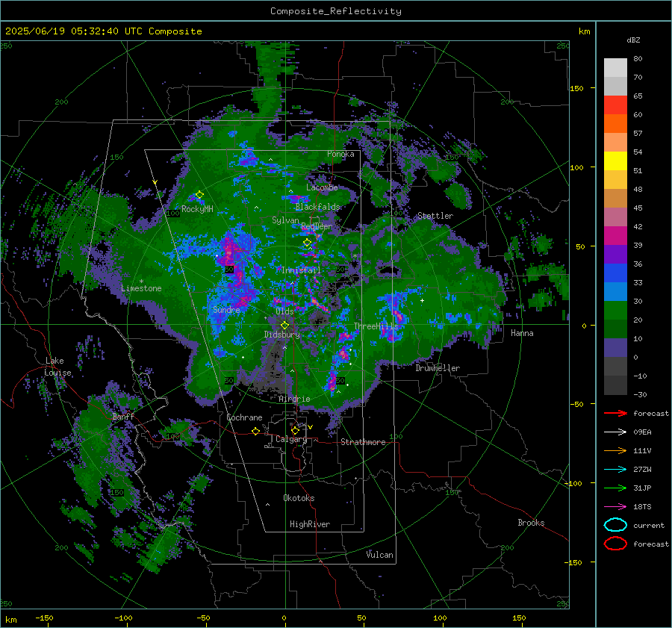
Task: Click the 31JP legend label
Action: 642,488
